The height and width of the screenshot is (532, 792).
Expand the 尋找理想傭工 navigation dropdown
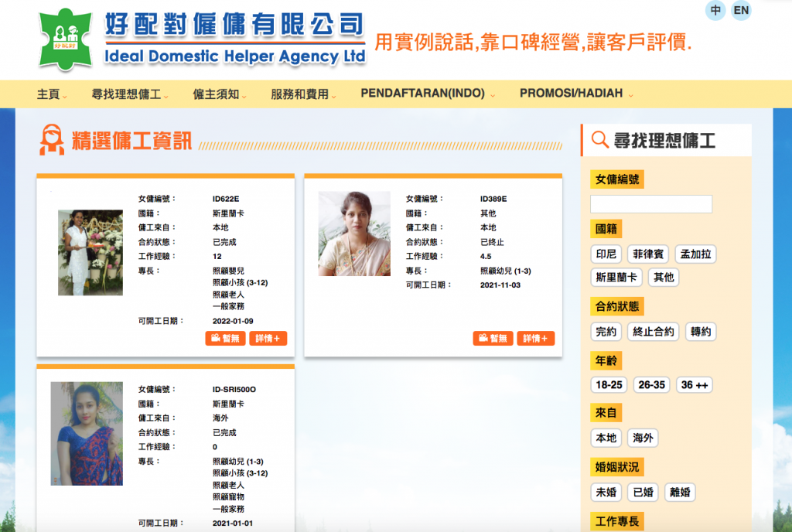pos(127,93)
